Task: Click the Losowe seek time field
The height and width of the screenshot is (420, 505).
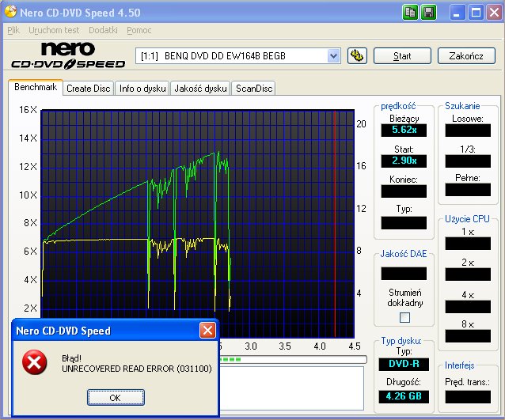Action: click(x=468, y=131)
